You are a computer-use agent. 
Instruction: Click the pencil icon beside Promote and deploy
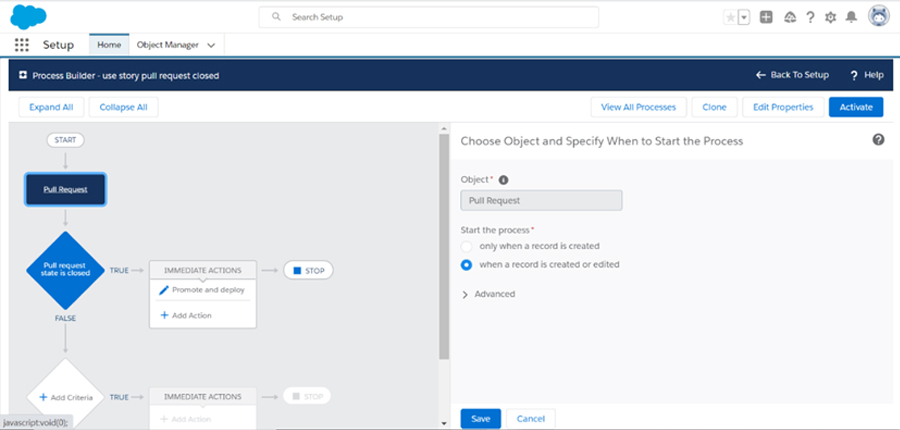tap(164, 290)
